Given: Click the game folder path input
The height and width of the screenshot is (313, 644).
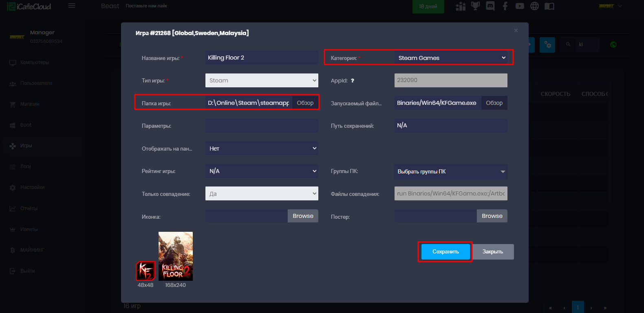Looking at the screenshot, I should [x=249, y=103].
